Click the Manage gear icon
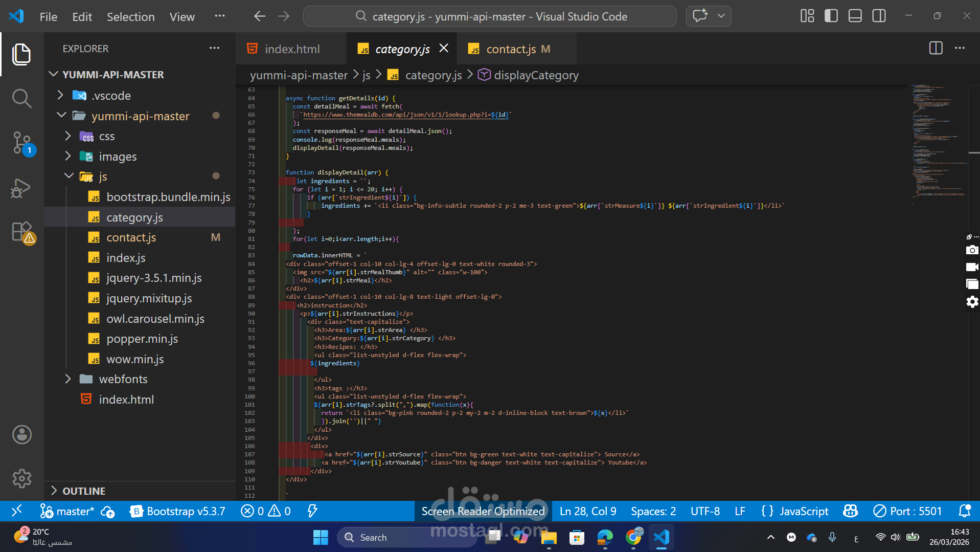The width and height of the screenshot is (980, 552). pos(21,479)
